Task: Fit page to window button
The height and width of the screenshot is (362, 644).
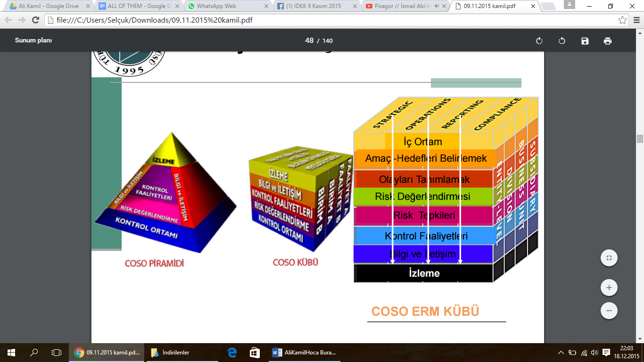Action: (x=609, y=258)
